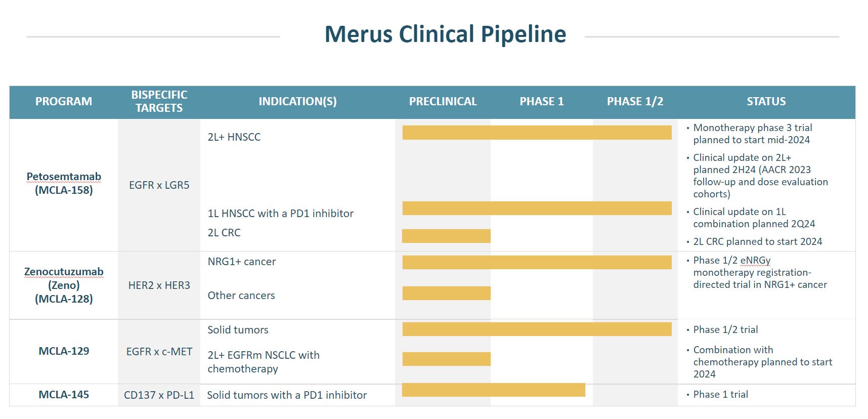Select the INDICATION(S) column header
868x419 pixels.
[x=297, y=101]
